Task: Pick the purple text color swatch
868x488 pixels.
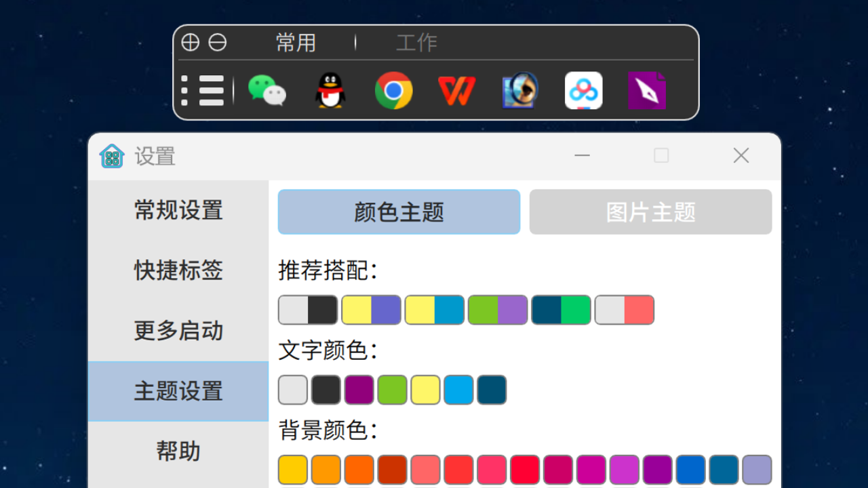Action: pyautogui.click(x=359, y=390)
